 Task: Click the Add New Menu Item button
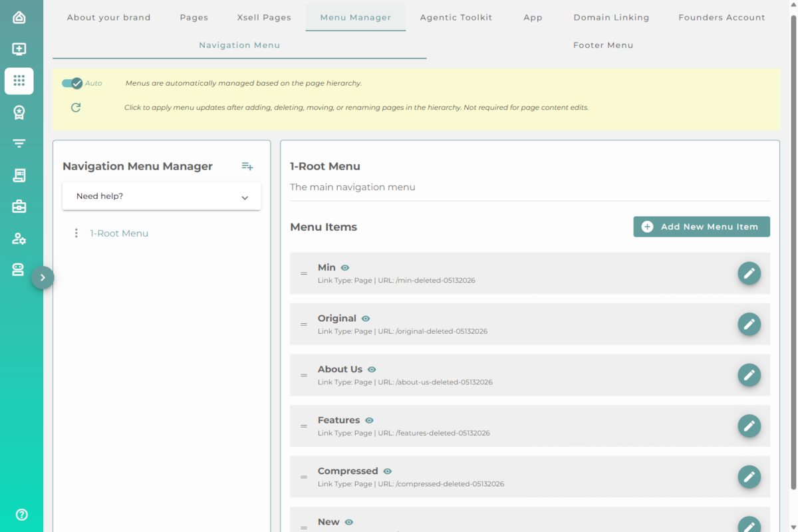click(x=702, y=227)
